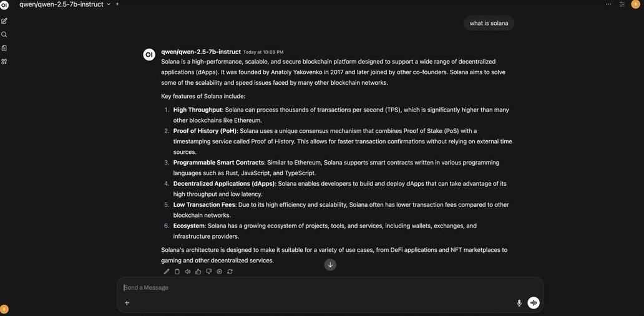
Task: Open the sidebar search
Action: (4, 35)
